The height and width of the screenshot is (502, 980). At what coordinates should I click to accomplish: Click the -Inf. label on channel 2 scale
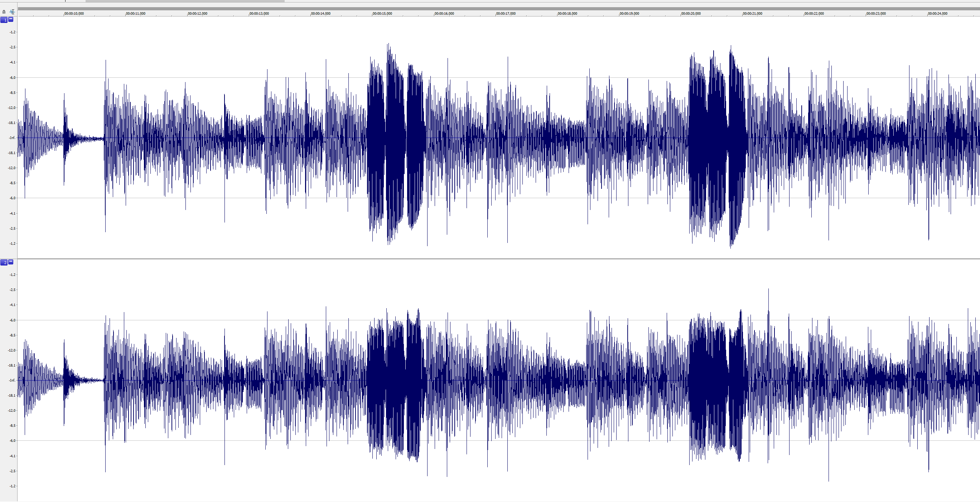click(12, 380)
